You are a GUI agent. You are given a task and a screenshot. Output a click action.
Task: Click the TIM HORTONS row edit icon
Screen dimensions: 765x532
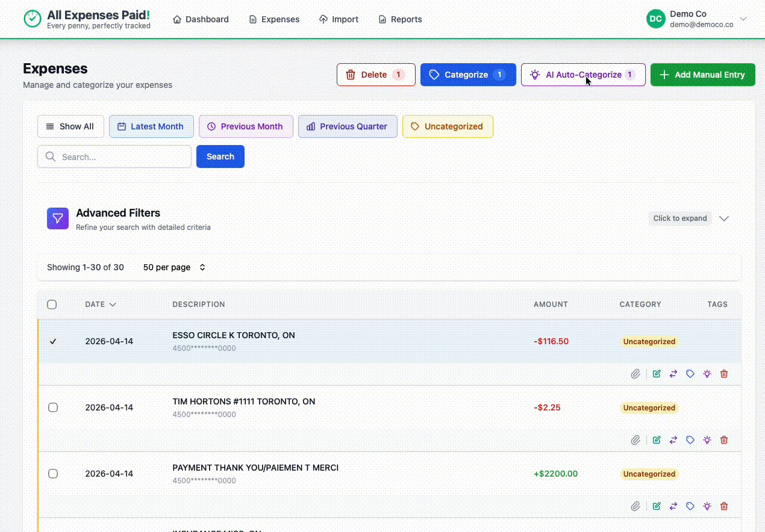tap(657, 440)
